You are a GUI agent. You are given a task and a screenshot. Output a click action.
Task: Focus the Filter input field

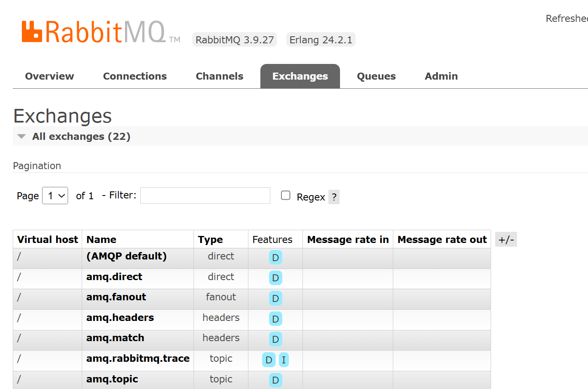(205, 196)
